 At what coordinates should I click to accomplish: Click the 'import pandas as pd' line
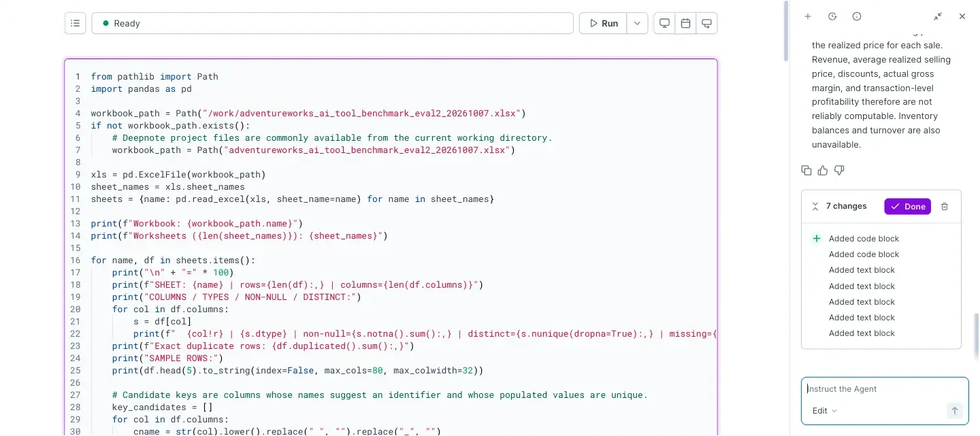pyautogui.click(x=141, y=88)
